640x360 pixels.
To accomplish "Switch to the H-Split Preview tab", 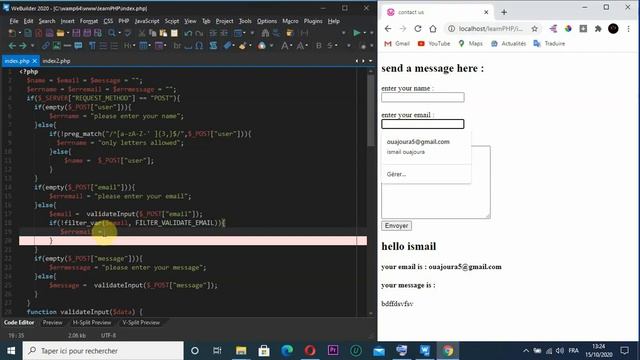I will pyautogui.click(x=92, y=322).
